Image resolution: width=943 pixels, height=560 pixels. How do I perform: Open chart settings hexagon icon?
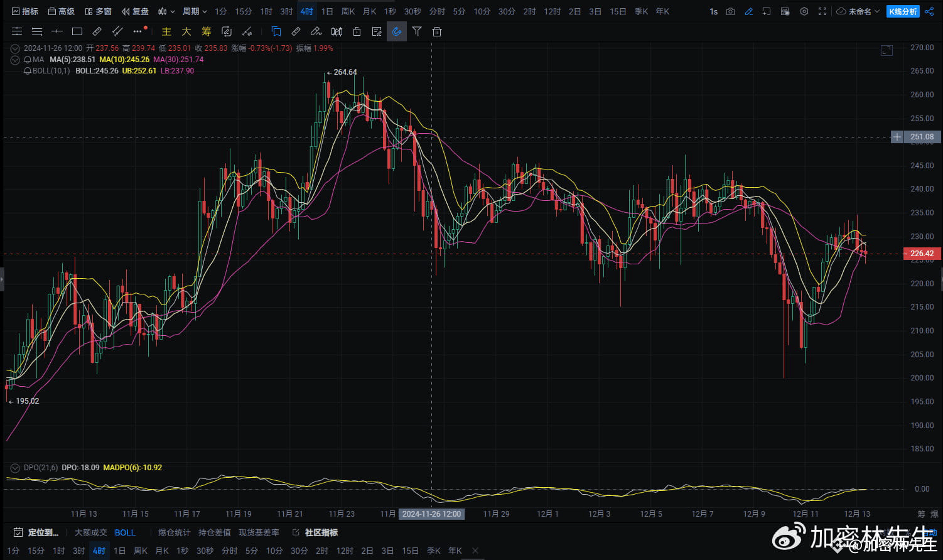tap(804, 11)
